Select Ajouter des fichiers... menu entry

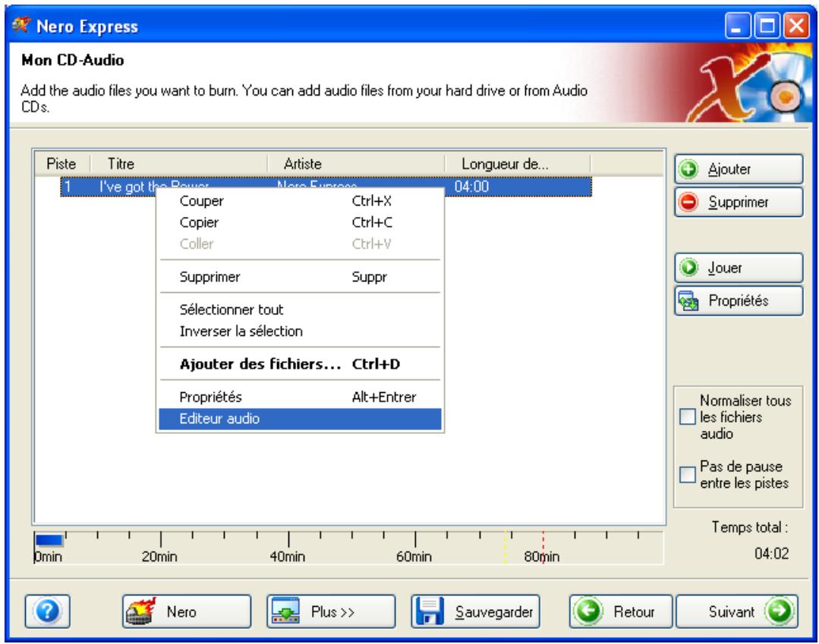(301, 364)
